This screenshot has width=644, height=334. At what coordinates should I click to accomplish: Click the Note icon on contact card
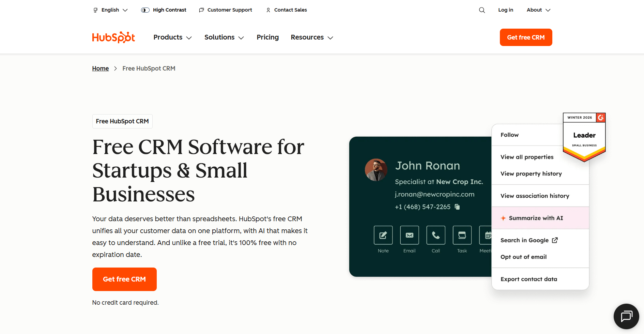tap(383, 235)
